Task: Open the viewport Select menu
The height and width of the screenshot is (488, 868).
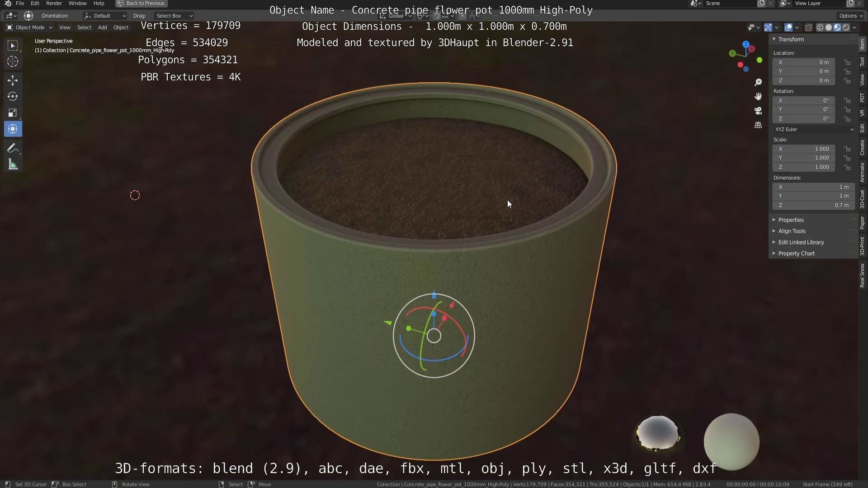Action: click(84, 28)
